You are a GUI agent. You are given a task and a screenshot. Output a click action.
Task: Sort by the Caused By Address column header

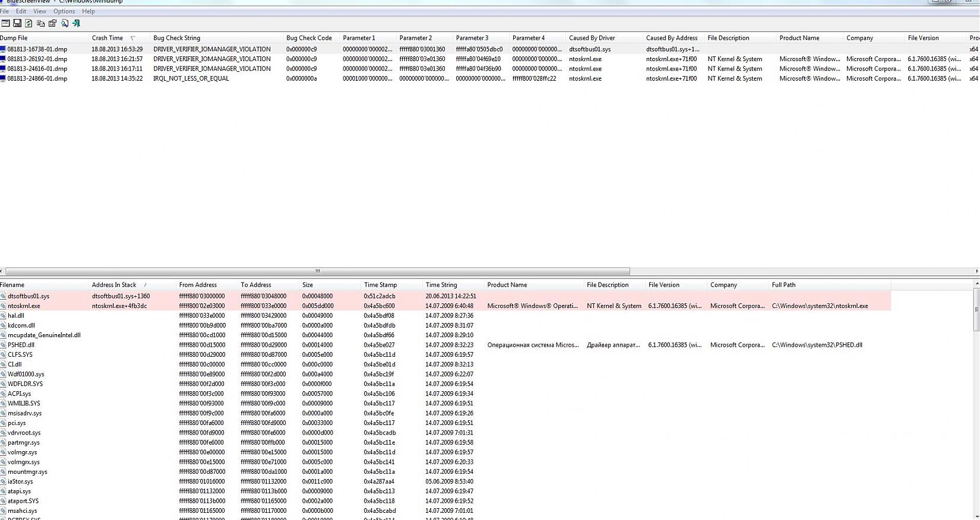pyautogui.click(x=674, y=38)
